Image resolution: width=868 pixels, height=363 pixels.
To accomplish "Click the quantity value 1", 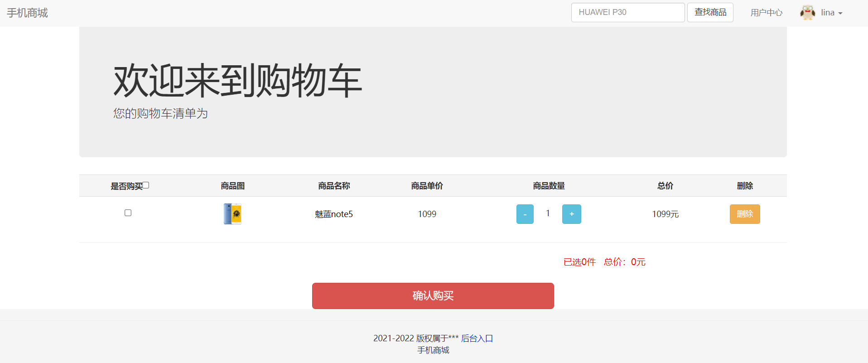I will pos(548,213).
